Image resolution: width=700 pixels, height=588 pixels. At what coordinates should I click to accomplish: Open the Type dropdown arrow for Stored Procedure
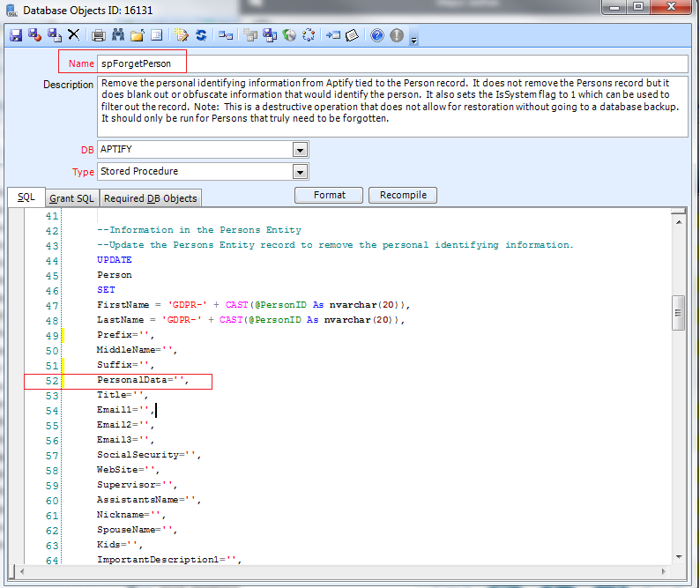(300, 171)
